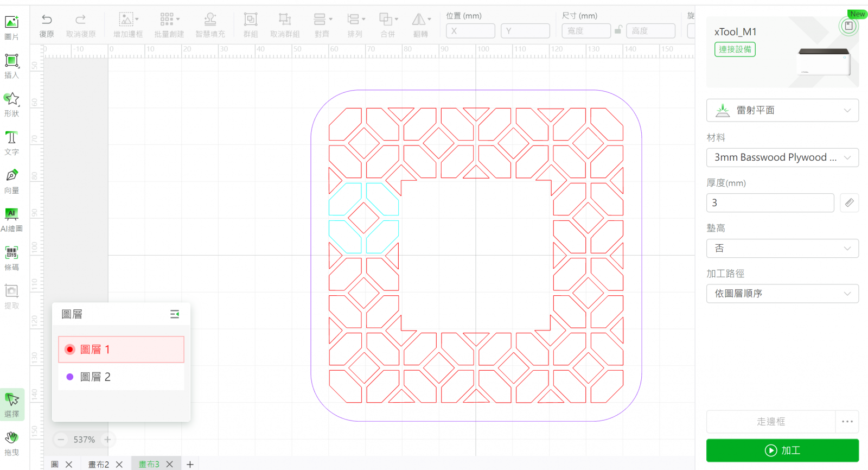Screen dimensions: 868x470
Task: Open the 依圖層順序 path dropdown
Action: (782, 294)
